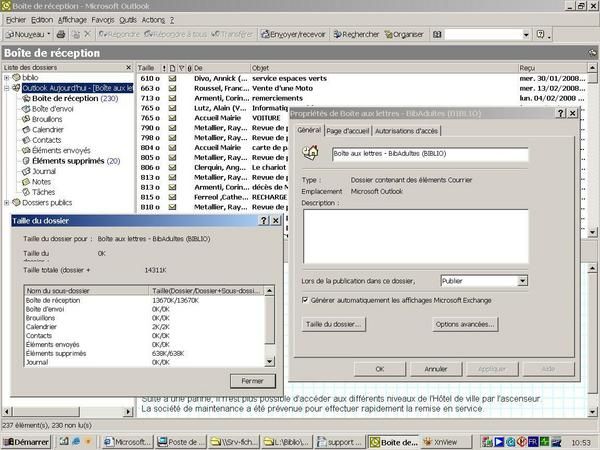Click the help question mark toolbar icon
This screenshot has width=600, height=450.
540,34
